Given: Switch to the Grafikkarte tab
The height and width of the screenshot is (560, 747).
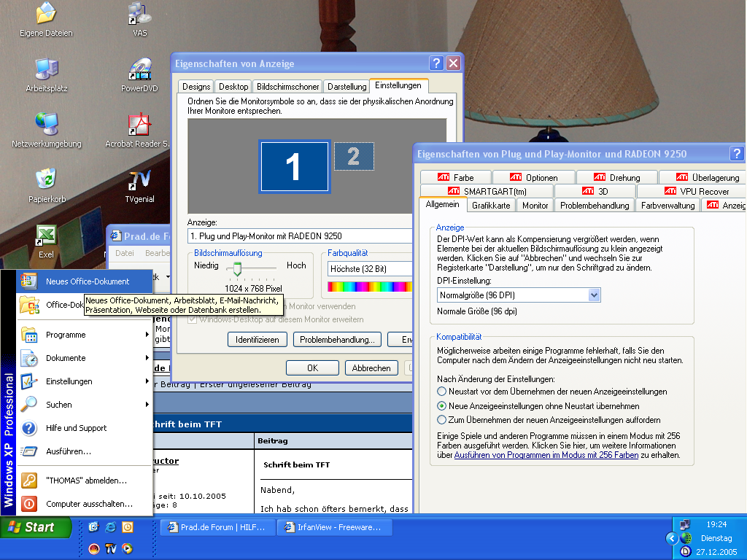Looking at the screenshot, I should [490, 206].
